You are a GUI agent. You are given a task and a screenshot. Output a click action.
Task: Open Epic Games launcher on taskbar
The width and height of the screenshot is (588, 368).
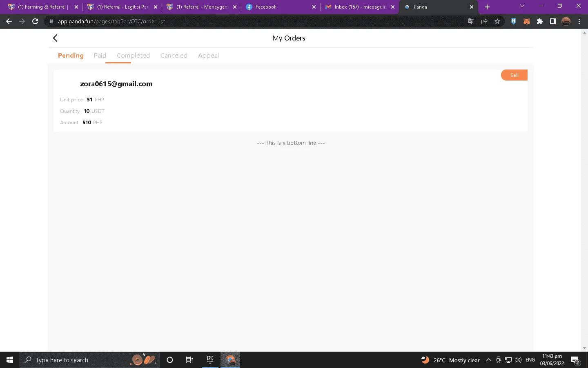tap(210, 360)
